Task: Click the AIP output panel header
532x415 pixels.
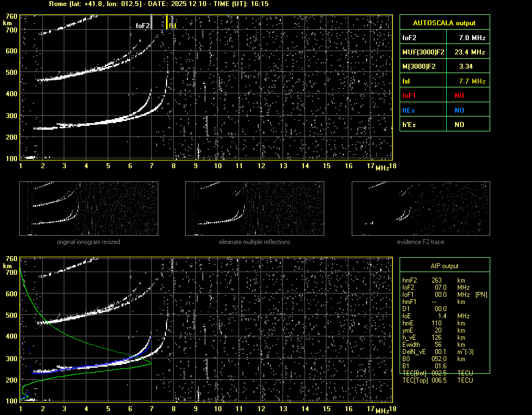Action: pyautogui.click(x=444, y=266)
